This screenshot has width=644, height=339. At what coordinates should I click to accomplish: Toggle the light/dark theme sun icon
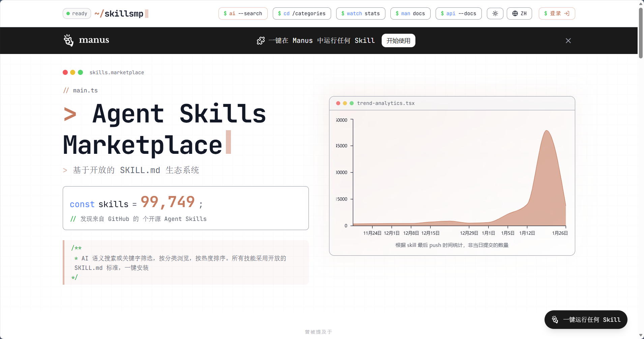click(495, 13)
